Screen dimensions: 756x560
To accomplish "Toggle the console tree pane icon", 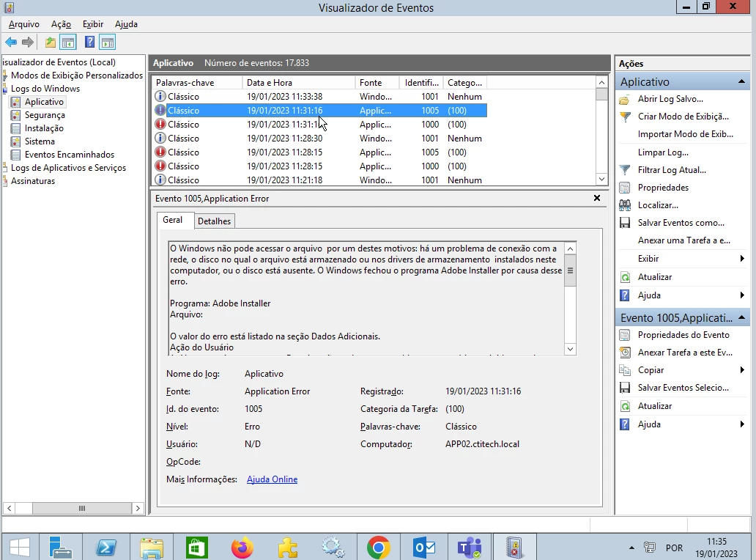I will 68,43.
